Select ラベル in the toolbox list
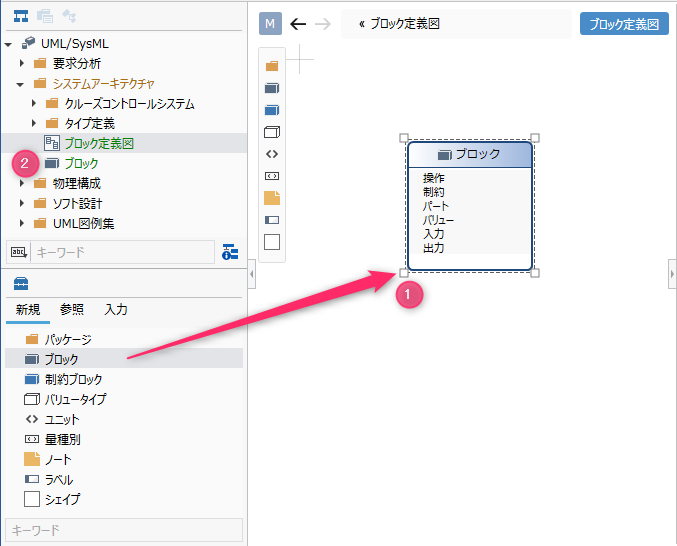 tap(124, 480)
